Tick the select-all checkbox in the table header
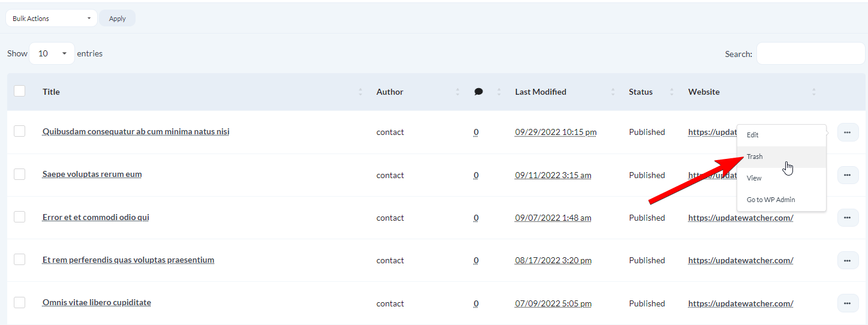The width and height of the screenshot is (868, 325). click(x=20, y=91)
